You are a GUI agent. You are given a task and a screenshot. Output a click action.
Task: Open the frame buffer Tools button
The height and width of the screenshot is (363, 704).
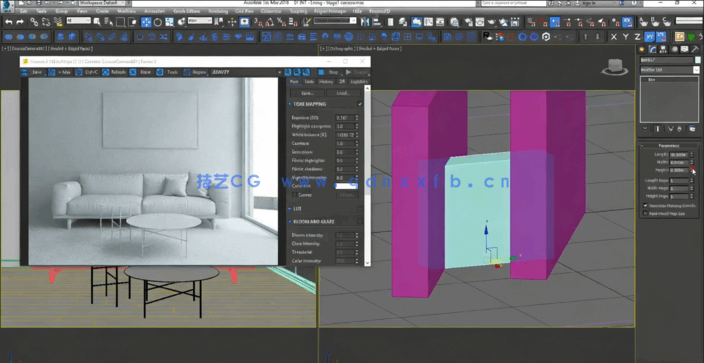(168, 72)
